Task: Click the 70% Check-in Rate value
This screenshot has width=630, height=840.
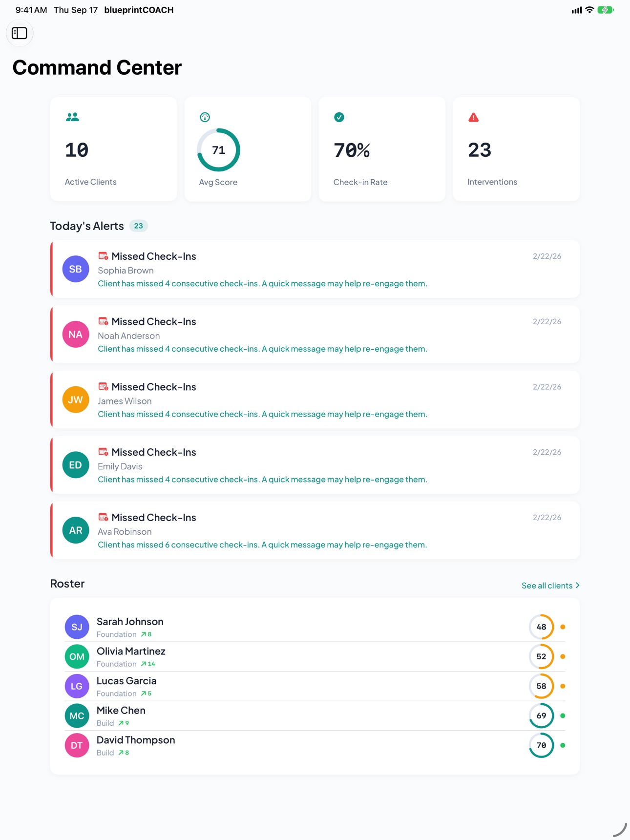Action: 352,150
